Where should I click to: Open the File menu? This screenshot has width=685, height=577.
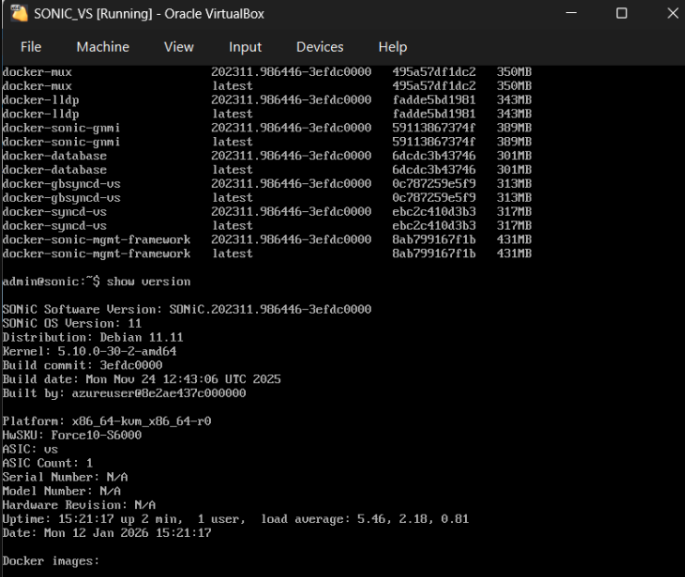[x=31, y=47]
